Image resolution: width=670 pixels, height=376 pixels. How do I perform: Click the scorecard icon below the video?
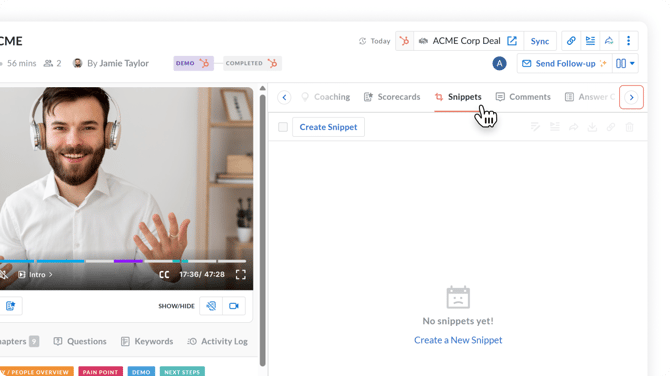pyautogui.click(x=10, y=306)
